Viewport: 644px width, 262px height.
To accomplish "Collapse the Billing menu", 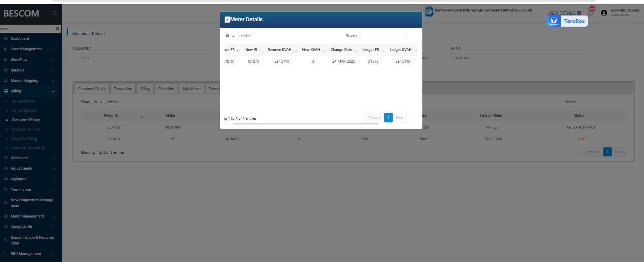I will [x=29, y=91].
